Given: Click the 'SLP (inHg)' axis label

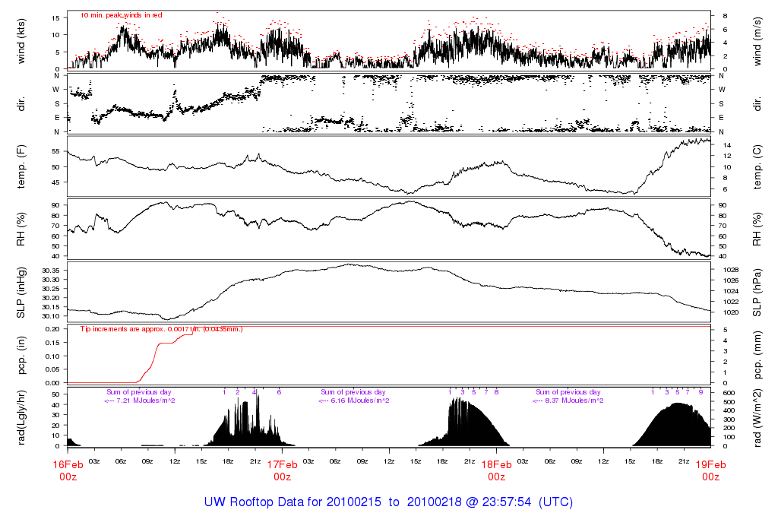Looking at the screenshot, I should click(21, 293).
